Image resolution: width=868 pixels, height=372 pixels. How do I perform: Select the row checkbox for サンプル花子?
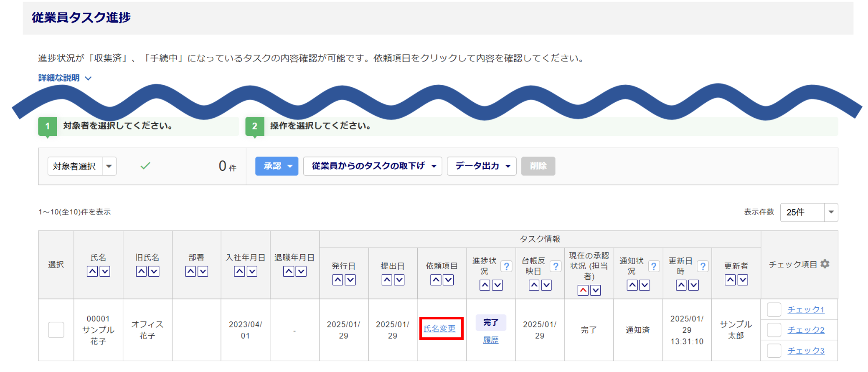tap(56, 330)
